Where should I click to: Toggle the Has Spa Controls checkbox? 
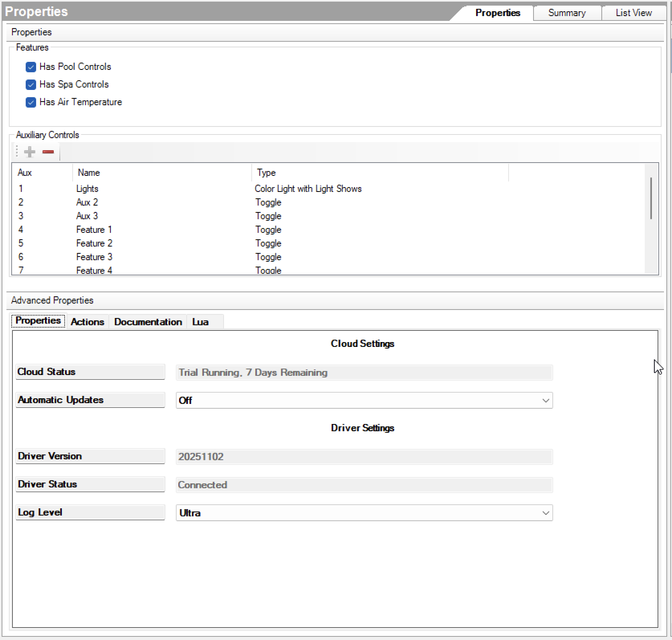(x=31, y=85)
